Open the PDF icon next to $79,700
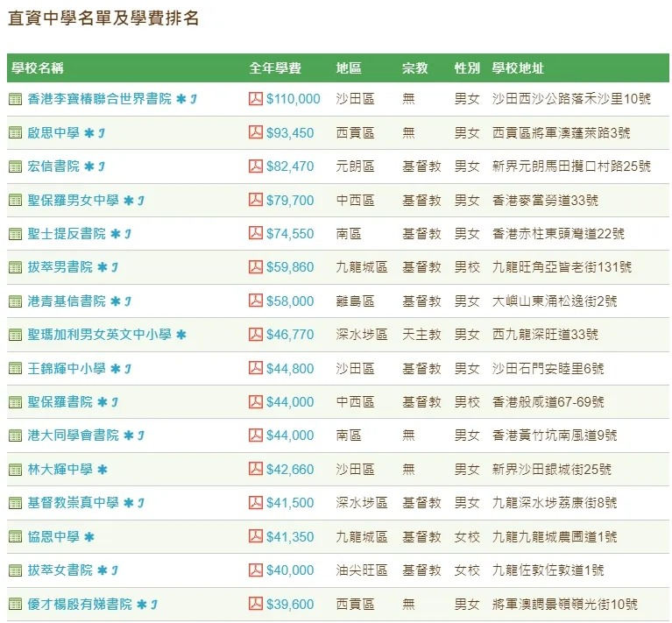 click(256, 199)
